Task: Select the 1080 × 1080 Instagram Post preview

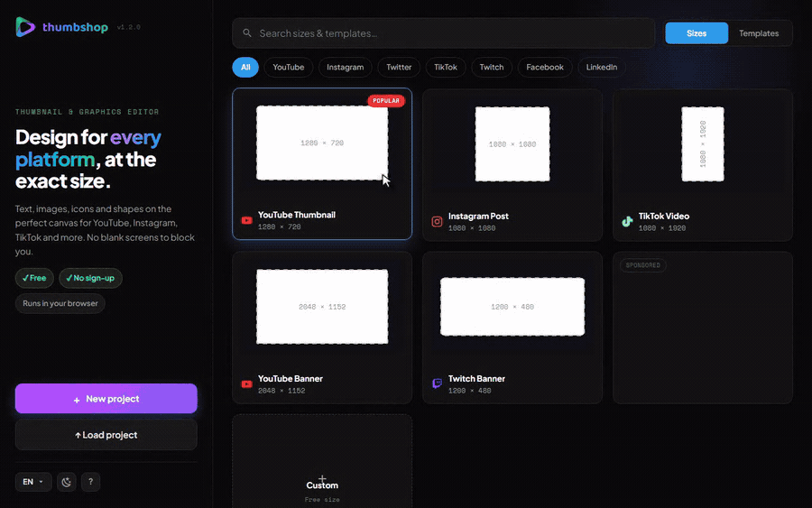Action: pos(512,144)
